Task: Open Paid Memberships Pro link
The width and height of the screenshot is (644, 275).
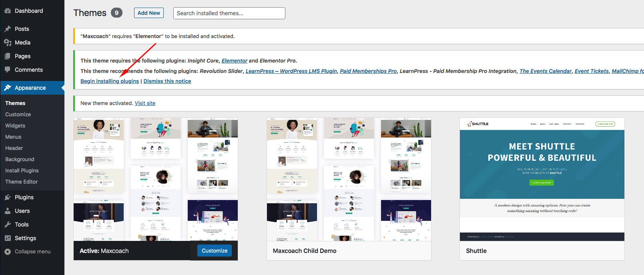Action: (x=368, y=71)
